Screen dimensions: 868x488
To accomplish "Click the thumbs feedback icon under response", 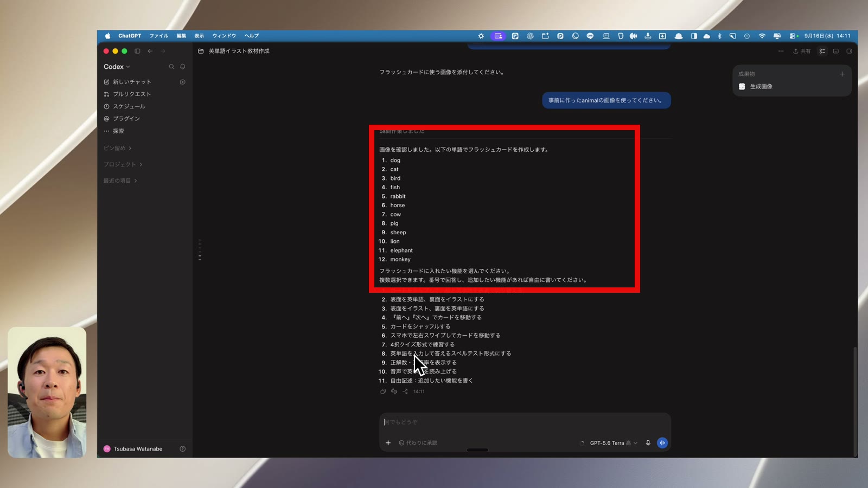I will click(394, 391).
